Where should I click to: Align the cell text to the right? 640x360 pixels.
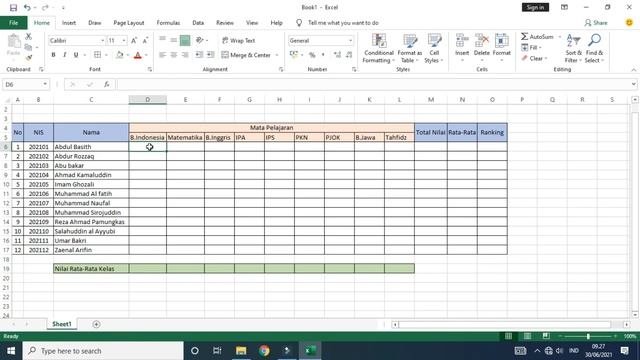[185, 55]
